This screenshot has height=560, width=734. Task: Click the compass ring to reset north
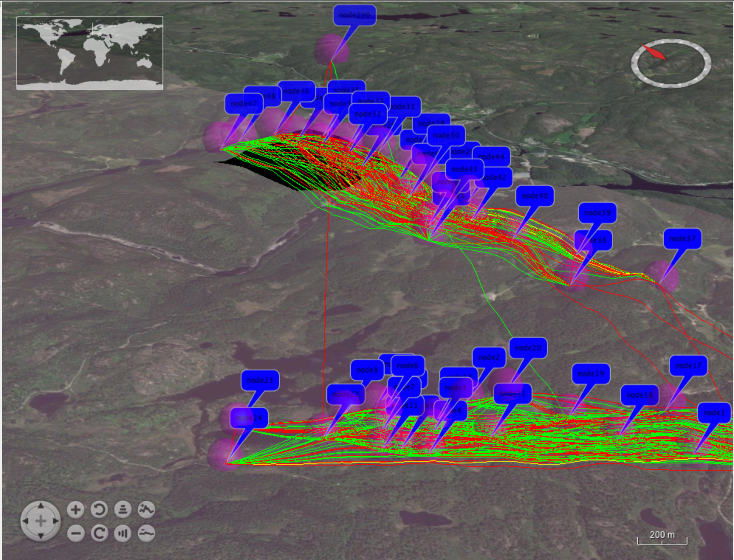point(671,63)
